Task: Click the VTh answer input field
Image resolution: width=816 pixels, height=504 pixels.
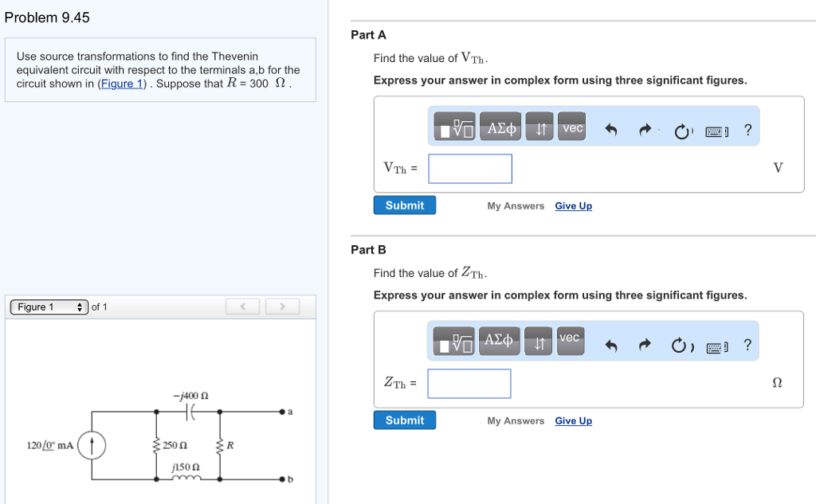Action: click(x=469, y=168)
